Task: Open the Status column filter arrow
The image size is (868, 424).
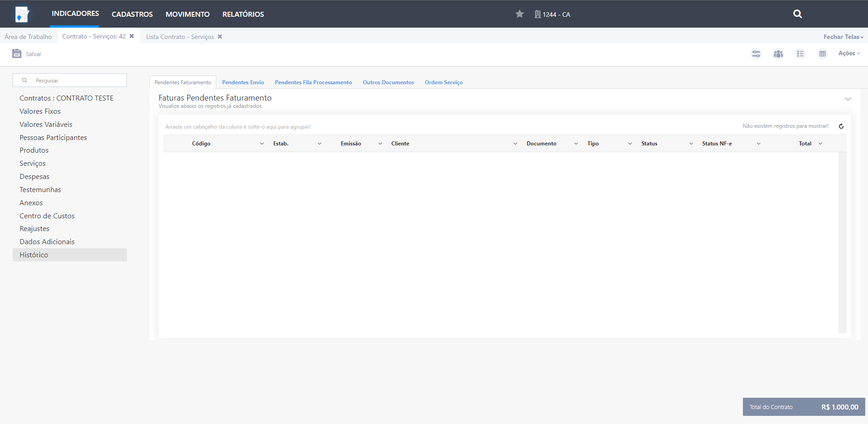Action: 691,144
